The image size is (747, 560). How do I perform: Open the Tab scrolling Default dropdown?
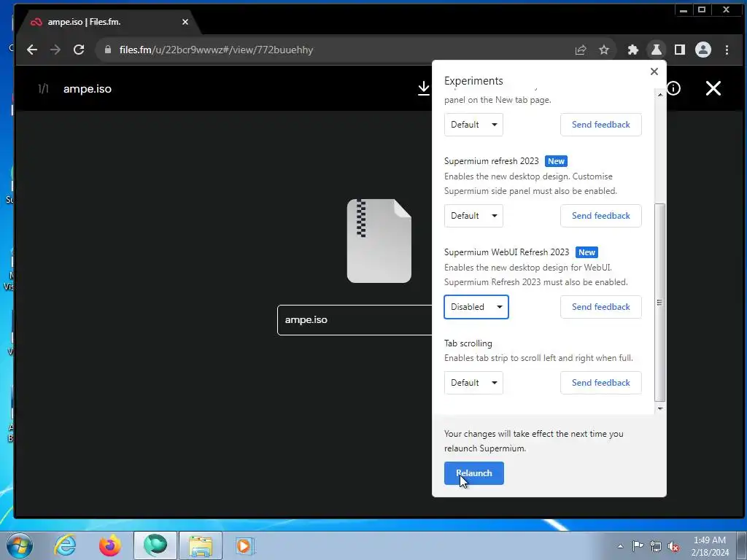tap(473, 383)
